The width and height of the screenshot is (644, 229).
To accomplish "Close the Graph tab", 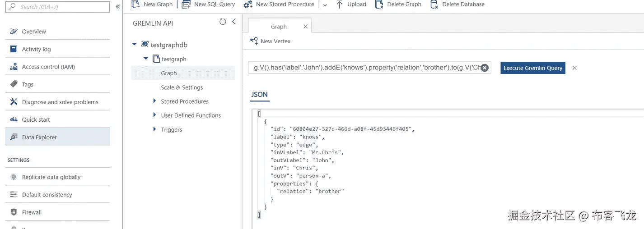I will pyautogui.click(x=305, y=27).
